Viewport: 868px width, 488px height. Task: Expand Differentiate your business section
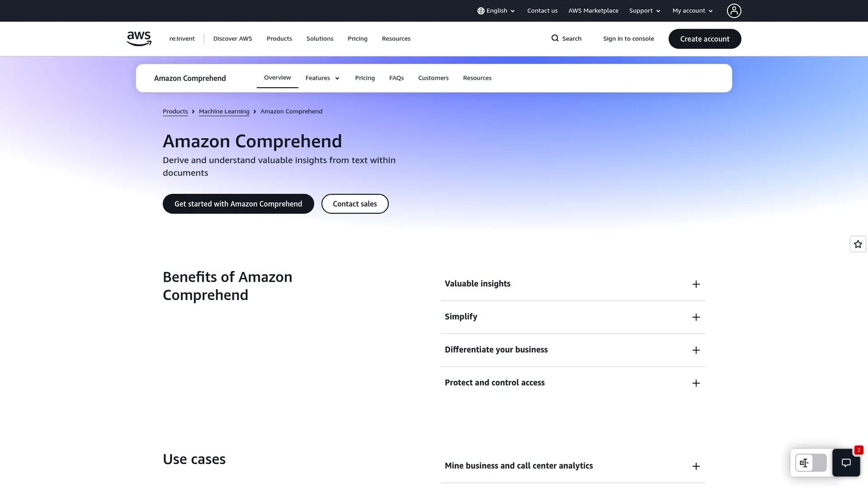[573, 350]
